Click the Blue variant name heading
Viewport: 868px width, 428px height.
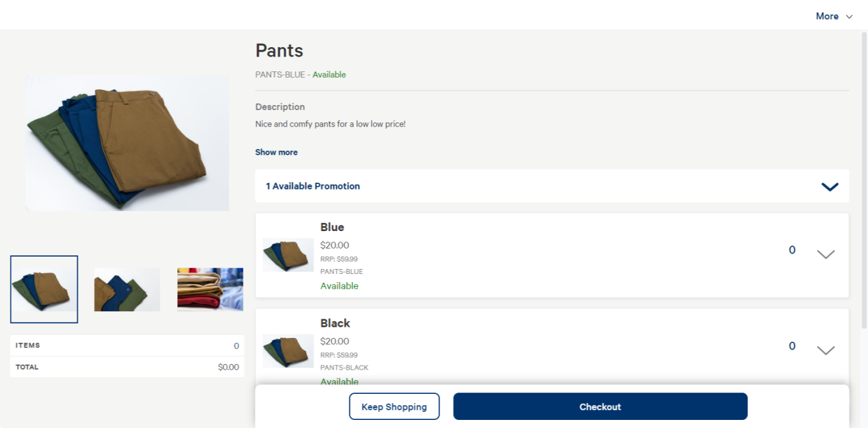pyautogui.click(x=332, y=227)
